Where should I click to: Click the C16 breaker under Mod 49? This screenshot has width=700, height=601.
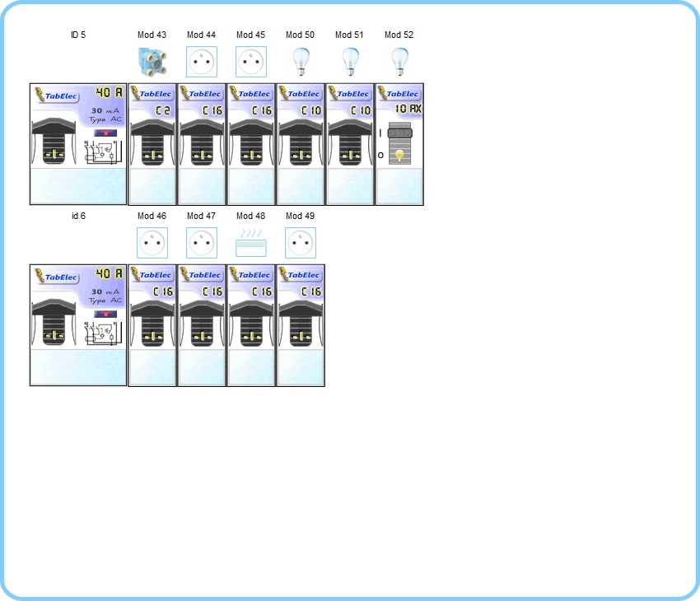coord(301,325)
